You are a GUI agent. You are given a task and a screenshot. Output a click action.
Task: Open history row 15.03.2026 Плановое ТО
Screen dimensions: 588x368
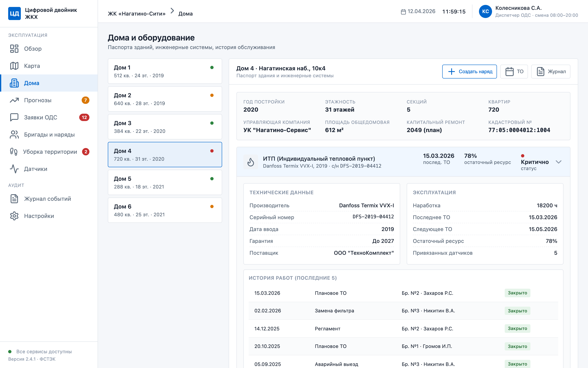(403, 293)
